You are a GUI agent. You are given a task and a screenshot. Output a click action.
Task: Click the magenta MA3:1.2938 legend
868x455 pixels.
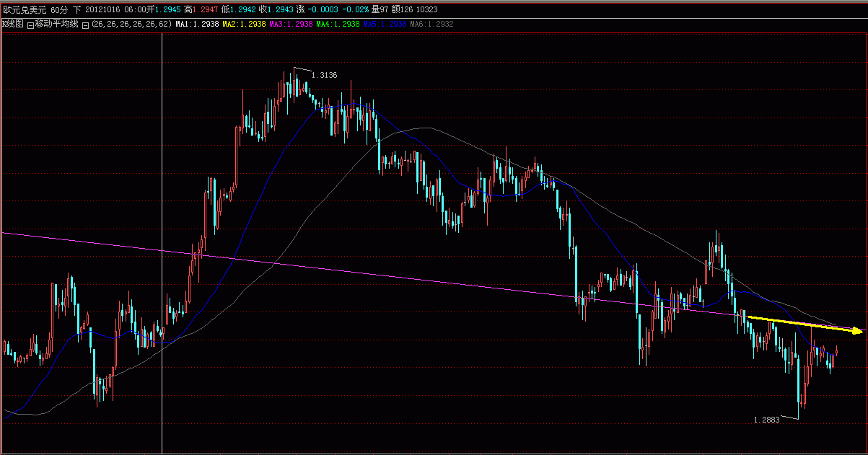coord(291,25)
